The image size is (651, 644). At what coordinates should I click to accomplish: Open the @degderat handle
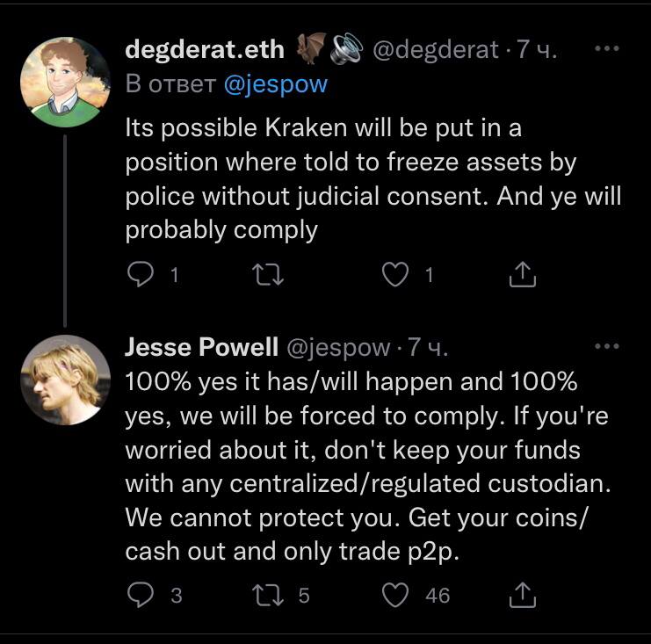pyautogui.click(x=436, y=50)
